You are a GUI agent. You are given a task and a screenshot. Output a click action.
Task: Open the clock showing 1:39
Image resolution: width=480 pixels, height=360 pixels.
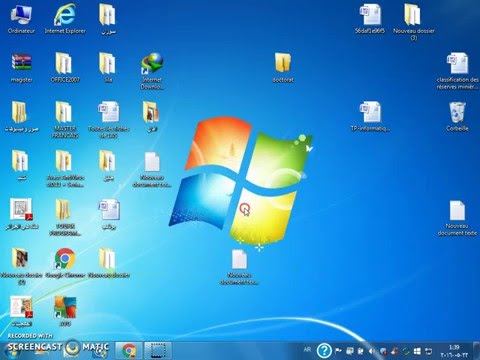pyautogui.click(x=454, y=351)
